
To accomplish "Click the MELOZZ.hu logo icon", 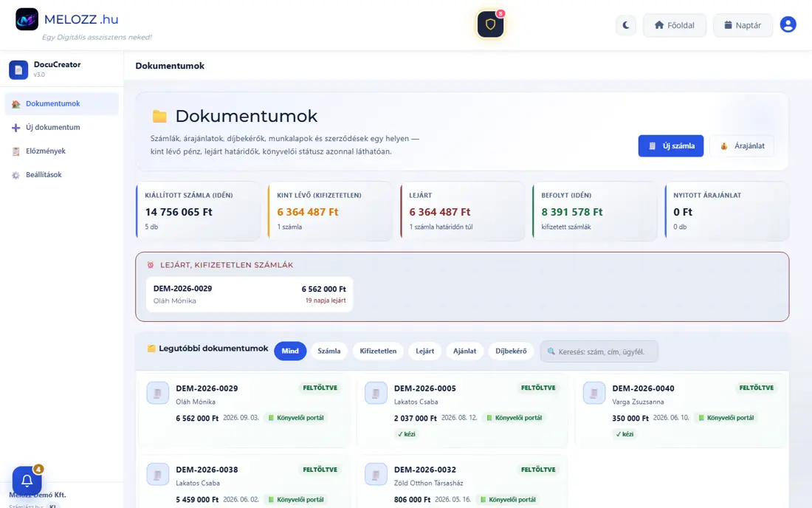I will [27, 20].
